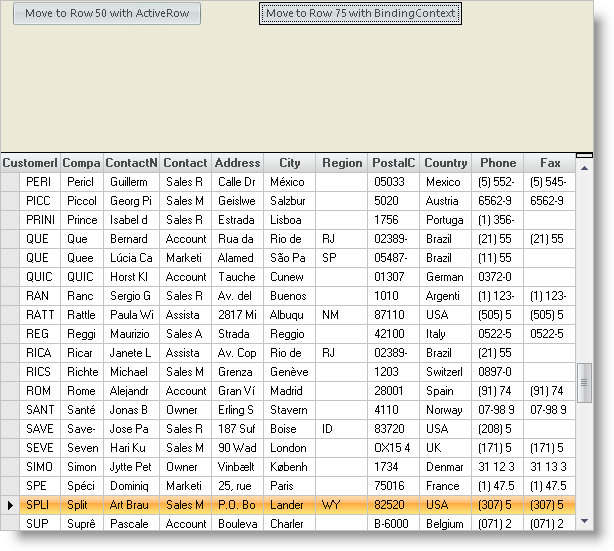Viewport: 614px width, 551px height.
Task: Select the Phone column header
Action: tap(498, 163)
